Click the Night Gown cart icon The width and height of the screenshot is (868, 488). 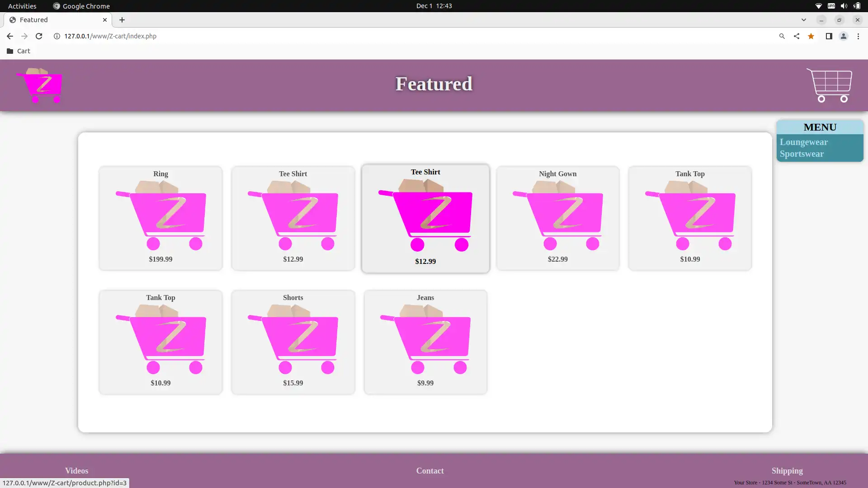click(x=558, y=215)
